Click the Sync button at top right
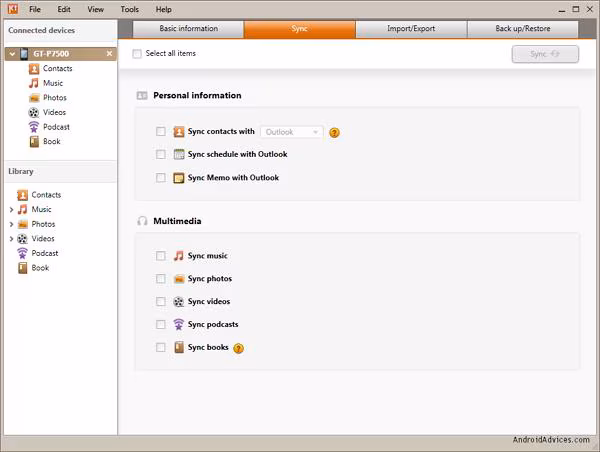 [545, 54]
